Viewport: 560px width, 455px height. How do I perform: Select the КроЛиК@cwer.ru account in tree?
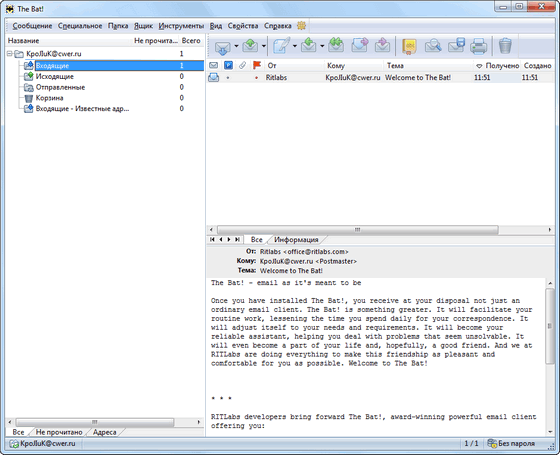coord(54,54)
